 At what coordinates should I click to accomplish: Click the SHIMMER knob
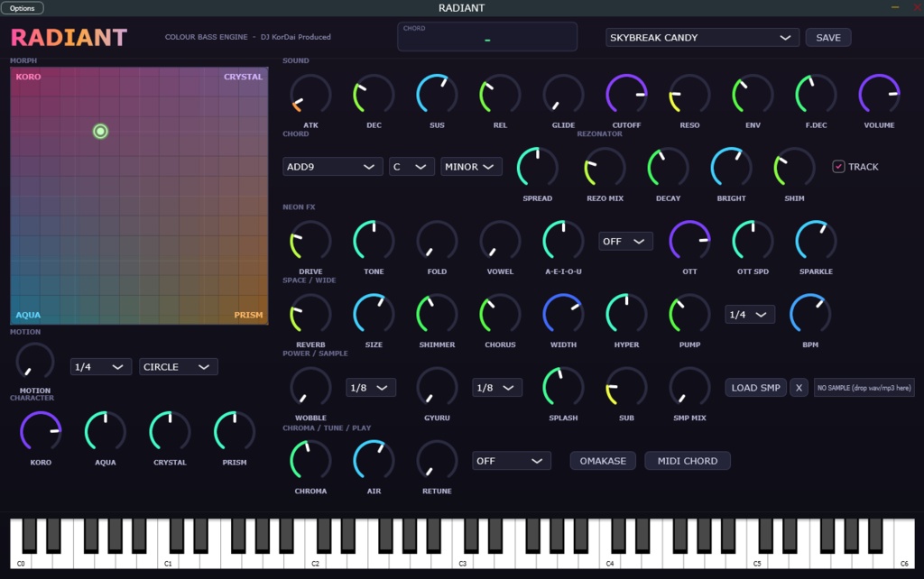pos(437,314)
